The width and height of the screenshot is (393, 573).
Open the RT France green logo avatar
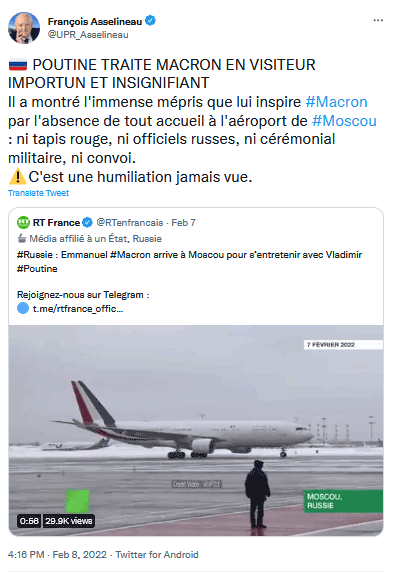(x=23, y=222)
